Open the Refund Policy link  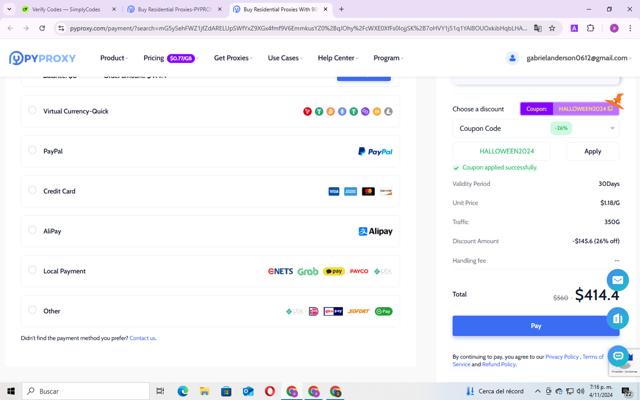[x=499, y=364]
